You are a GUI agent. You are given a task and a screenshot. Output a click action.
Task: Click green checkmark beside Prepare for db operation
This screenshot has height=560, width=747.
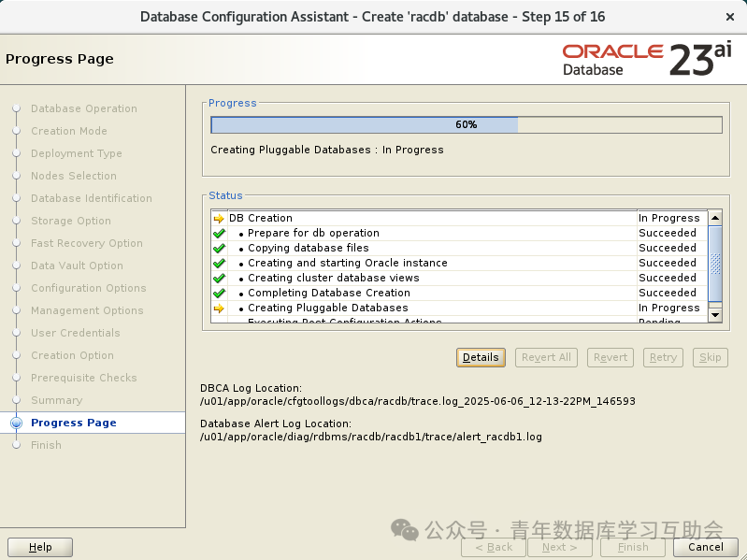(219, 234)
